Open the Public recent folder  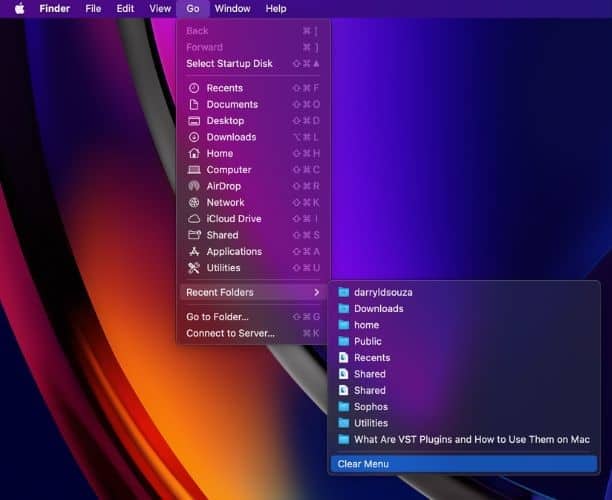point(368,341)
